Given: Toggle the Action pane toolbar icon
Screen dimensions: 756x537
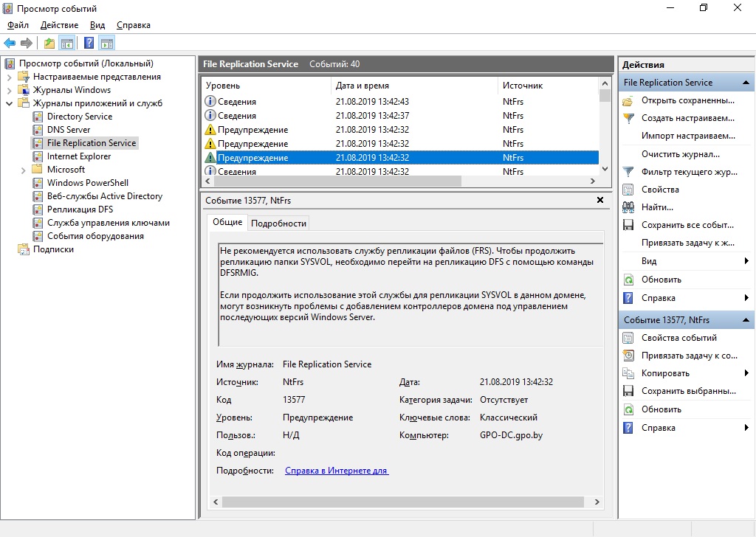Looking at the screenshot, I should 107,43.
